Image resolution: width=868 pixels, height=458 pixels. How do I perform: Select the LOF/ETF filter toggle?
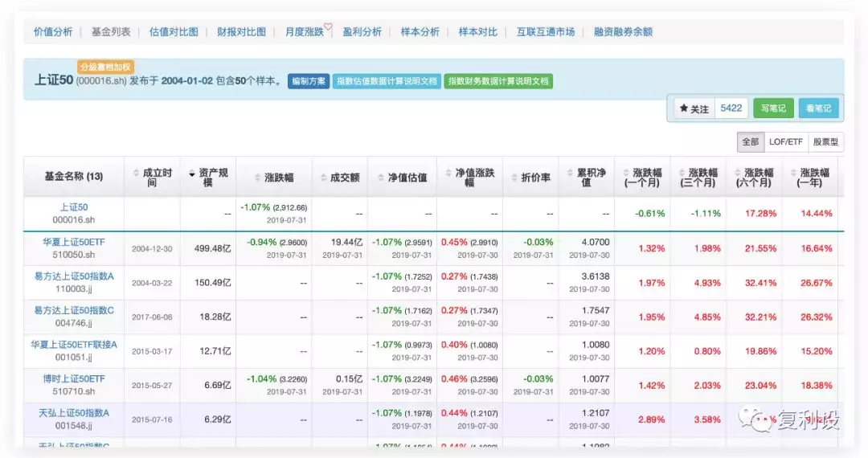click(786, 141)
